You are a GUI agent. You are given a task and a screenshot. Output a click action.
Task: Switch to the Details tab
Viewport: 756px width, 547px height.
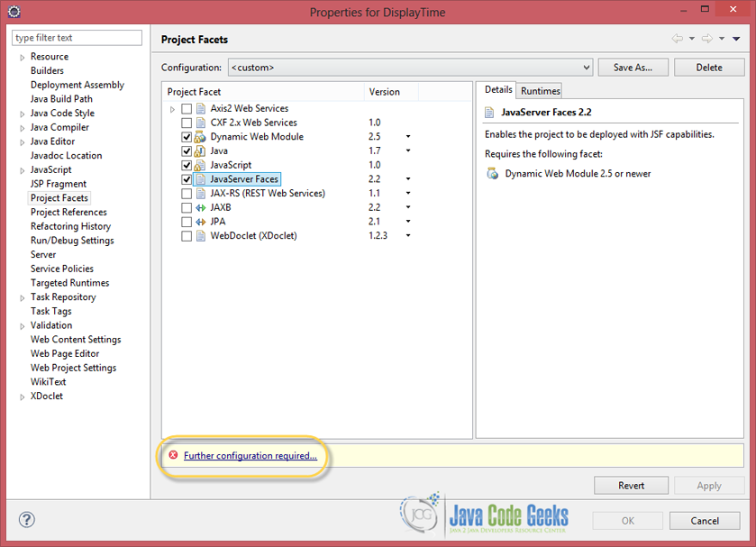[498, 90]
